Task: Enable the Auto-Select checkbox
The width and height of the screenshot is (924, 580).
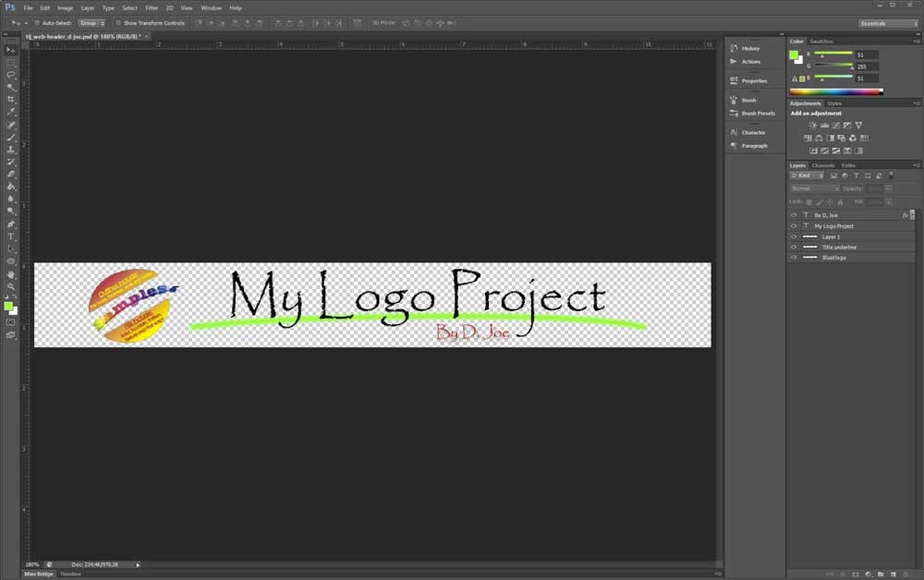Action: [x=36, y=22]
